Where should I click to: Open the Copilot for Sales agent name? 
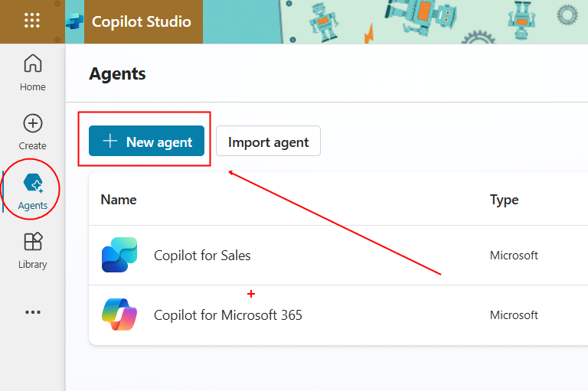coord(202,256)
